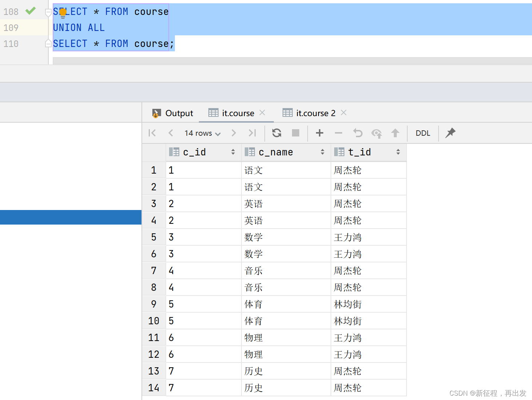Viewport: 532px width, 400px height.
Task: Delete row with the minus icon
Action: point(339,133)
